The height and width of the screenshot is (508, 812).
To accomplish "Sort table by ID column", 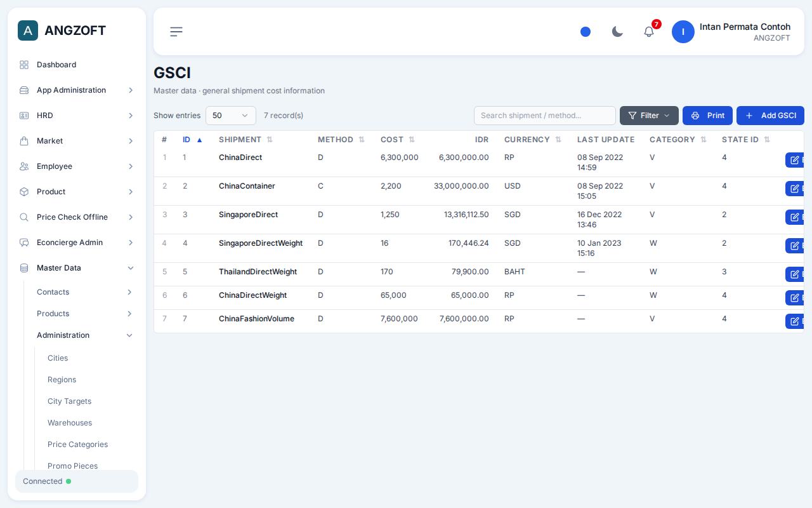I will click(192, 140).
